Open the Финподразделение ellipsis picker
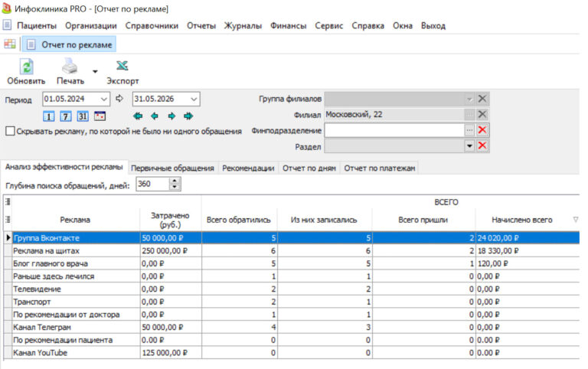Image resolution: width=588 pixels, height=369 pixels. point(469,130)
